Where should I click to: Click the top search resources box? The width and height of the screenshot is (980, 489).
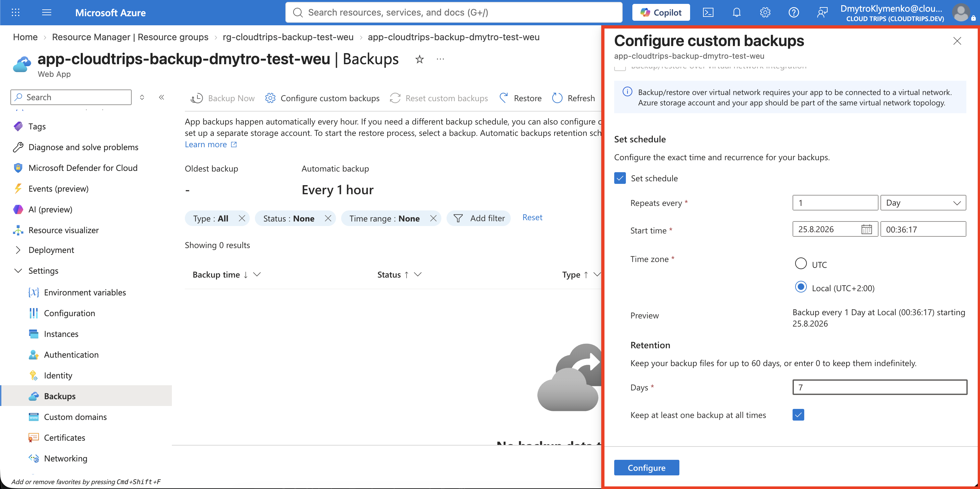tap(453, 13)
